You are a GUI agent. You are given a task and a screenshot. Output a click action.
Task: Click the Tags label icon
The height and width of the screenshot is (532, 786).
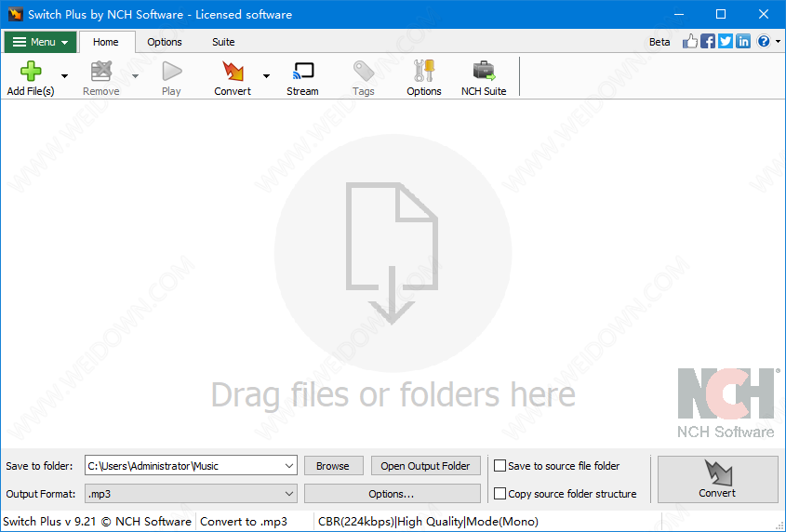364,72
